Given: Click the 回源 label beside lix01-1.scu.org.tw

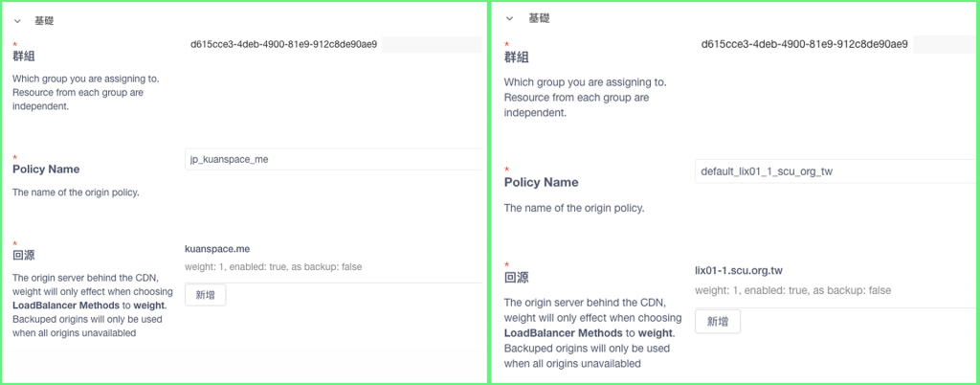Looking at the screenshot, I should pos(516,278).
